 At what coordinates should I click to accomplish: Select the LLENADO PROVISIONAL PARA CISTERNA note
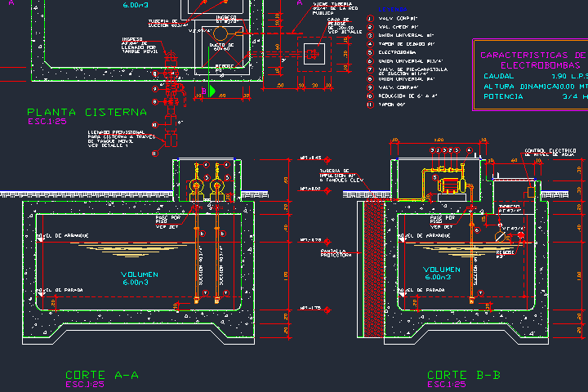click(122, 139)
